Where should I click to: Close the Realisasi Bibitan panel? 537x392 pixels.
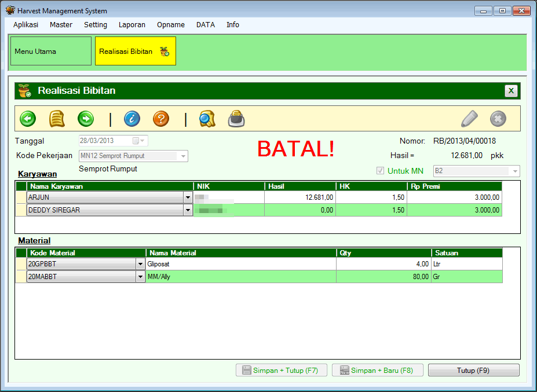[x=511, y=91]
